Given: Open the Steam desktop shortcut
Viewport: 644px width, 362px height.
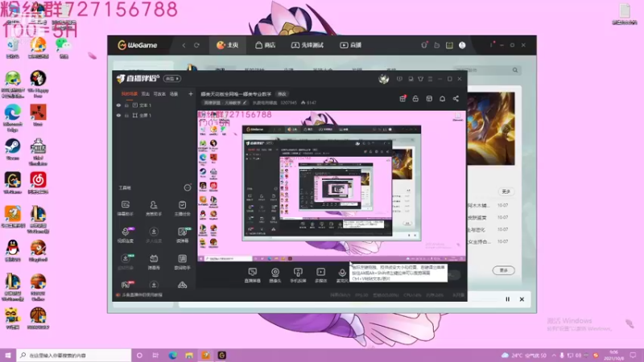Looking at the screenshot, I should pyautogui.click(x=12, y=150).
